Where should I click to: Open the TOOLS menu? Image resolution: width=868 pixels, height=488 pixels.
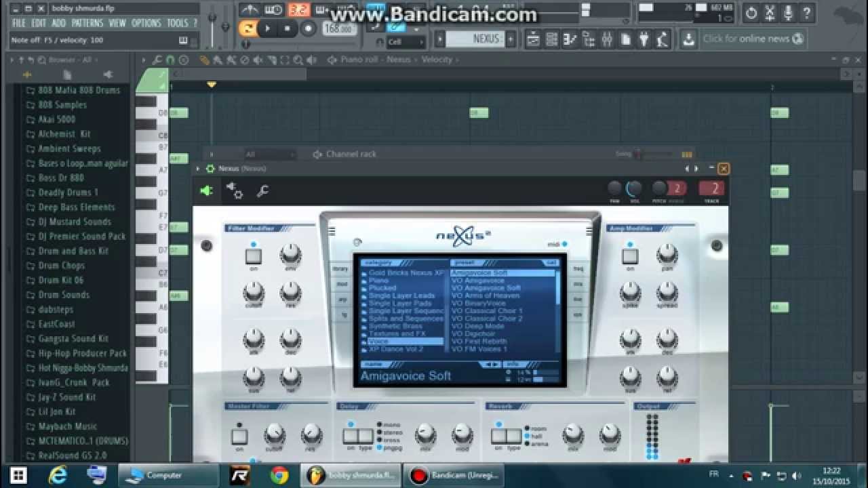click(178, 23)
